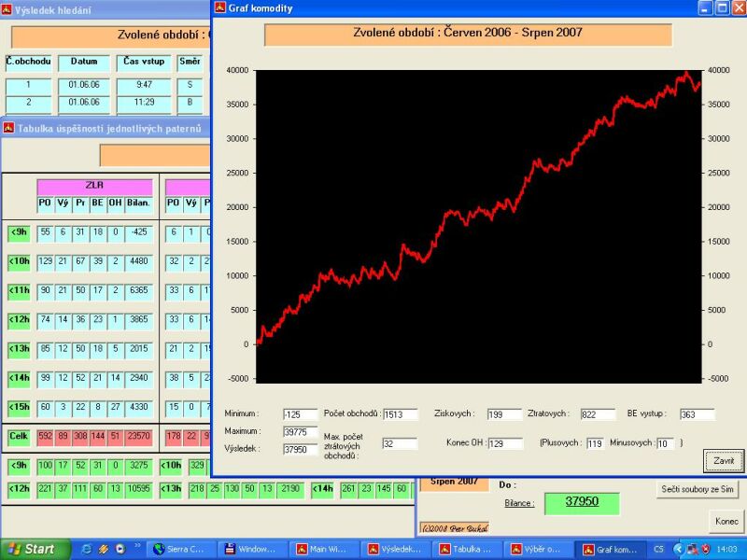This screenshot has width=747, height=560.
Task: Click the Ztratovych field showing 822
Action: (x=598, y=414)
